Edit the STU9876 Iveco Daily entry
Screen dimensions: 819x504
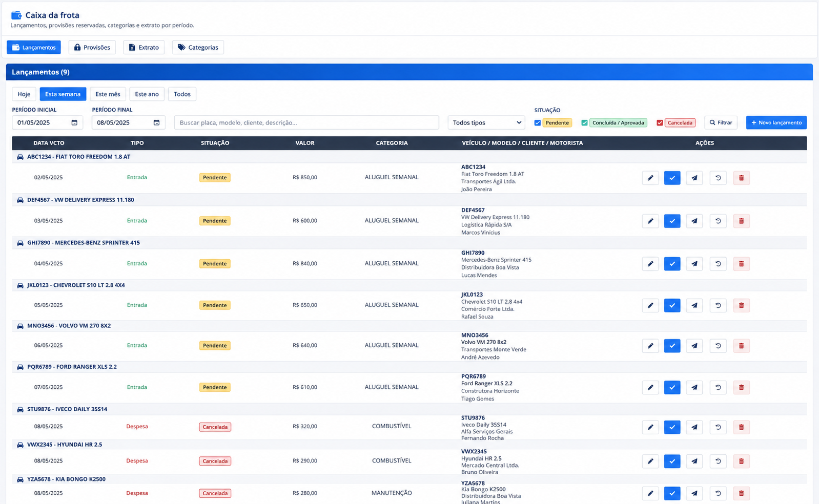coord(650,427)
